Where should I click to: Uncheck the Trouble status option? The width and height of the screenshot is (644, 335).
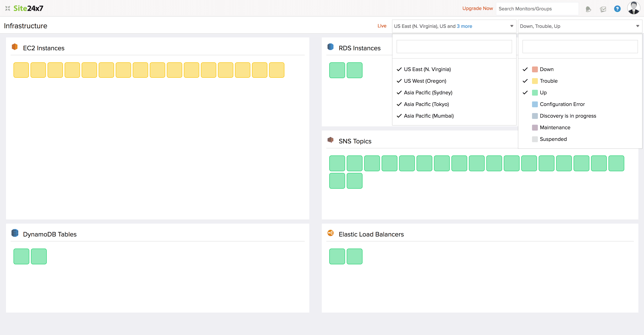tap(580, 81)
